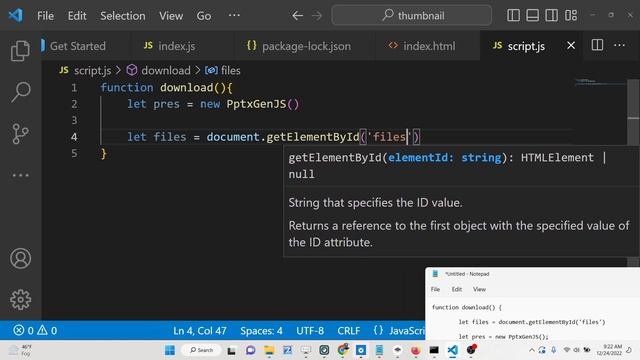Click getElementById on line 4
Viewport: 640px width, 360px height.
(x=313, y=137)
